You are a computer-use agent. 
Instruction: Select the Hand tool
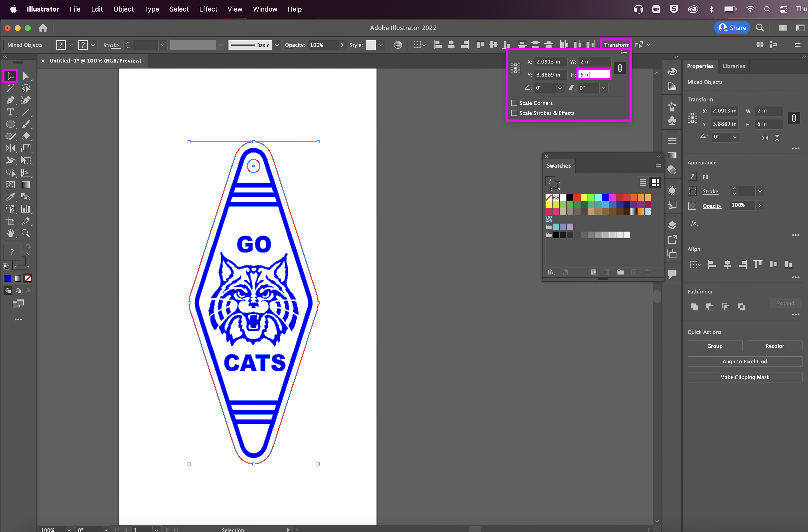click(10, 233)
